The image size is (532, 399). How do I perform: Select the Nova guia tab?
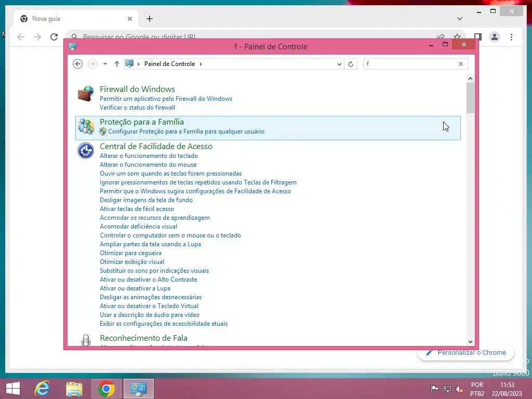pyautogui.click(x=76, y=19)
